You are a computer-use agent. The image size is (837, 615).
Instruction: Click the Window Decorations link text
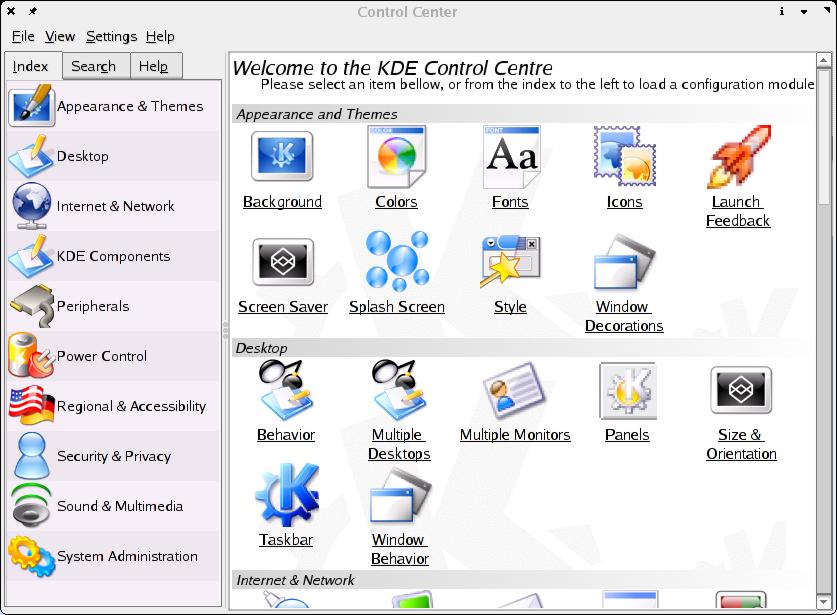tap(624, 316)
